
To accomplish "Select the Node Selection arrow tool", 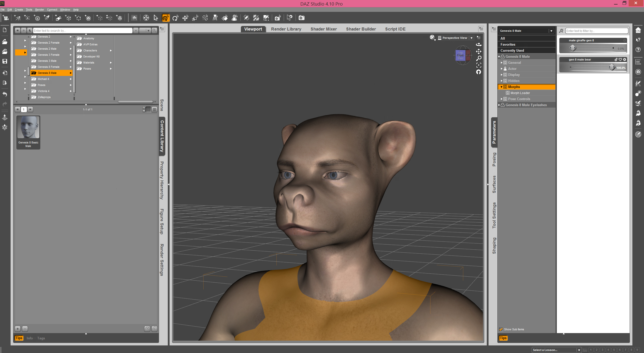I will pos(156,18).
